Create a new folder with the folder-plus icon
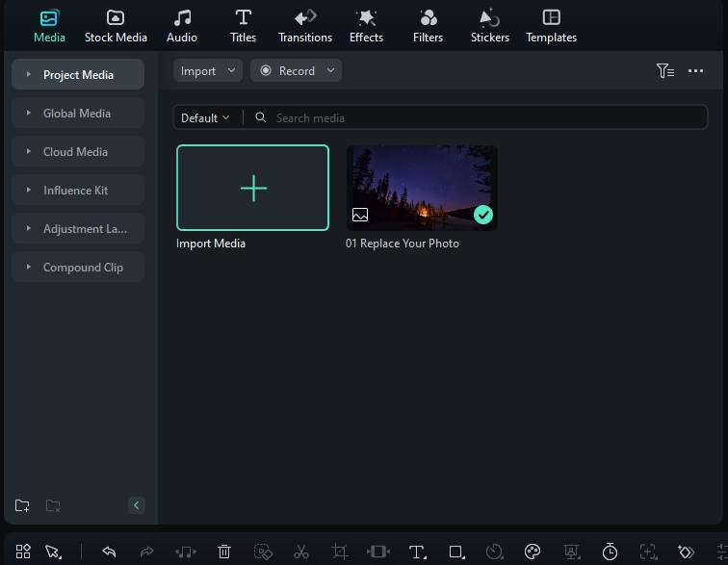Image resolution: width=728 pixels, height=565 pixels. pos(22,505)
